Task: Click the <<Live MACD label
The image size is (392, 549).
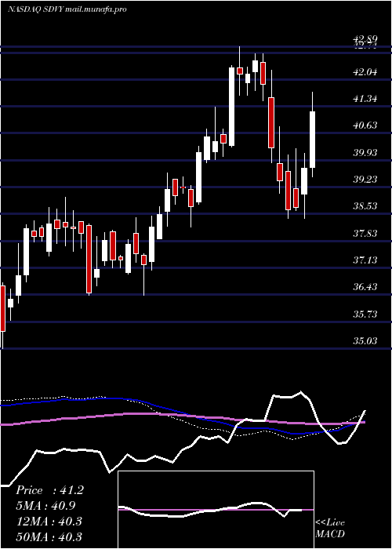Action: click(330, 528)
